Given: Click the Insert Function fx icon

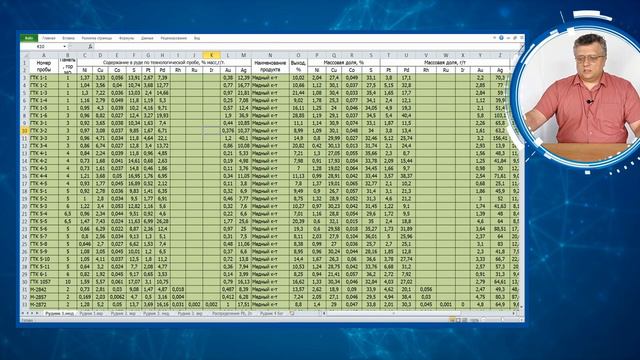Looking at the screenshot, I should [x=90, y=47].
